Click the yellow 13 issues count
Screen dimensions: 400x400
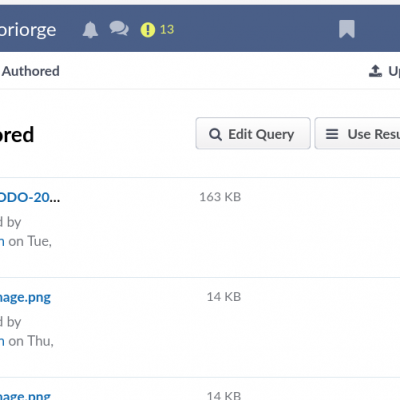point(167,30)
